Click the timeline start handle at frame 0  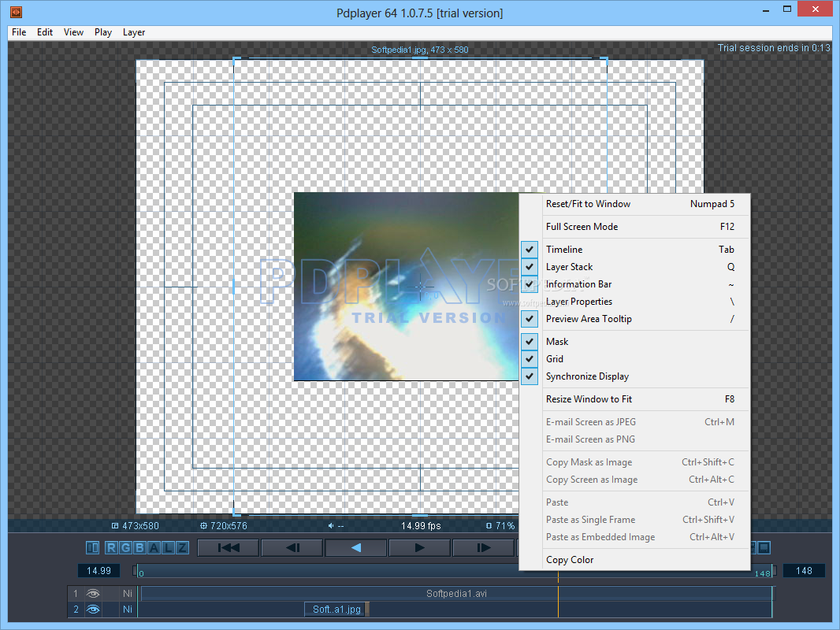(x=136, y=571)
